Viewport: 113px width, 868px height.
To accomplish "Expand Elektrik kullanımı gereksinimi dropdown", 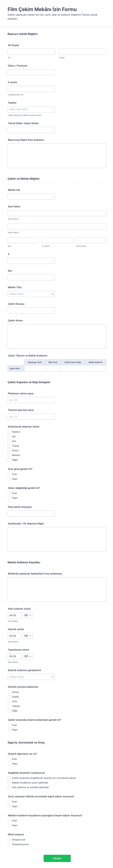I will point(31,677).
